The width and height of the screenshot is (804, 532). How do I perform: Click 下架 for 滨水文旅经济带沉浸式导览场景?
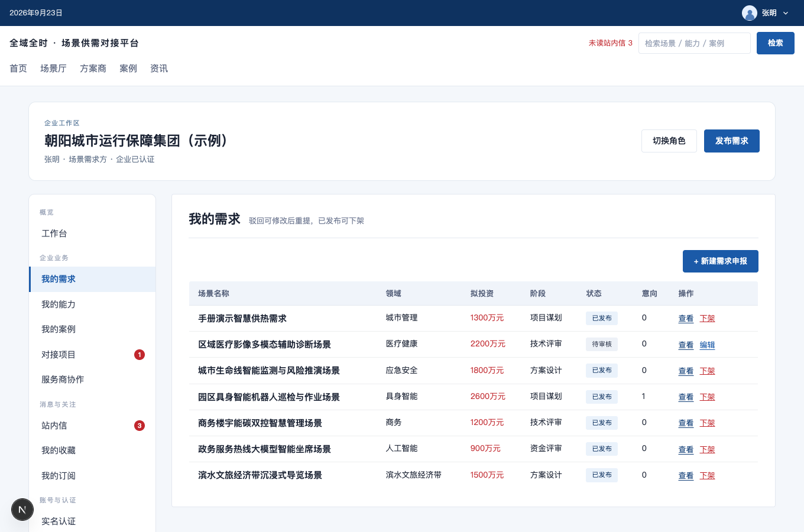[707, 475]
